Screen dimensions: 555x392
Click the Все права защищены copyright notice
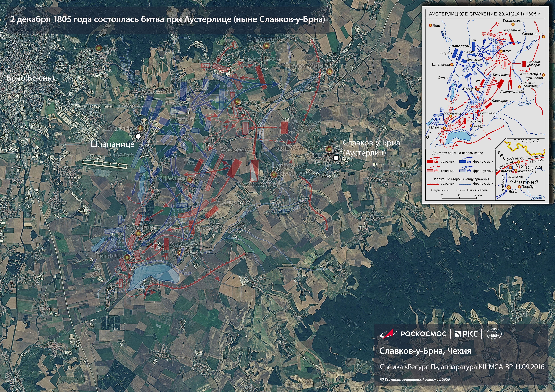[x=415, y=379]
